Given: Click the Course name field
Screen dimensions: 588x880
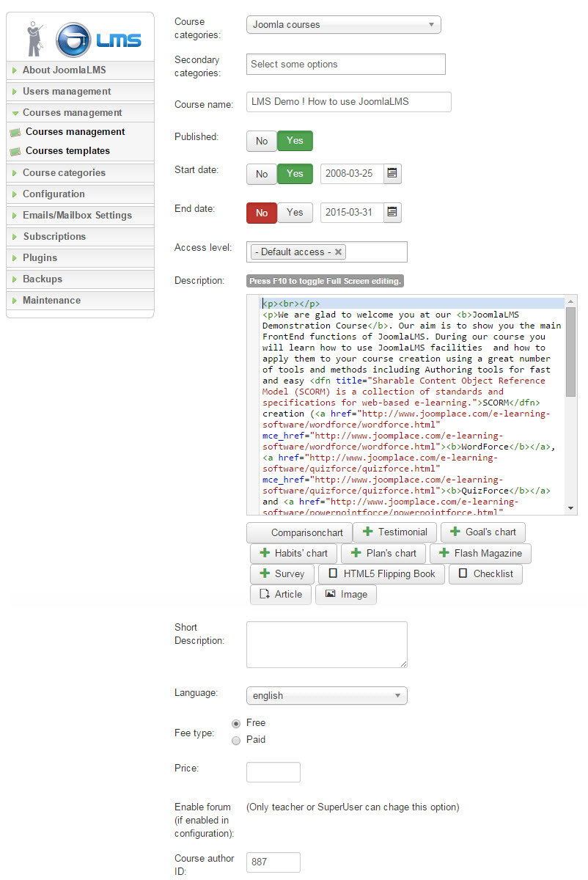Looking at the screenshot, I should pos(349,102).
